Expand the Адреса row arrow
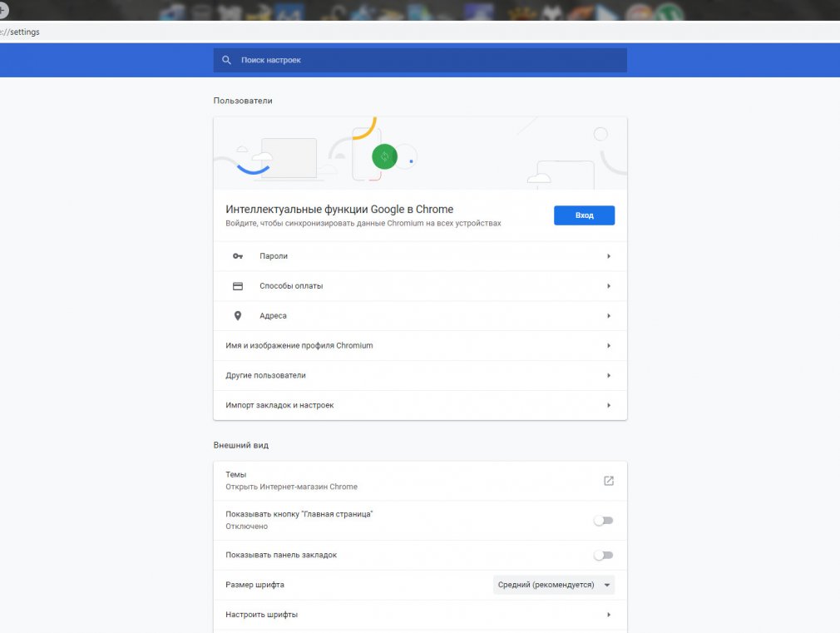 pos(609,316)
